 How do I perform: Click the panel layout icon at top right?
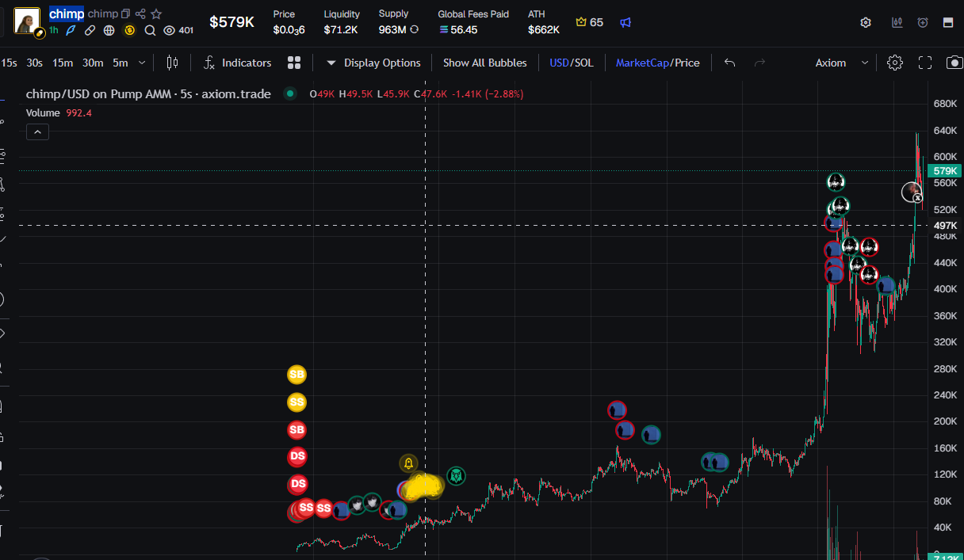tap(947, 22)
